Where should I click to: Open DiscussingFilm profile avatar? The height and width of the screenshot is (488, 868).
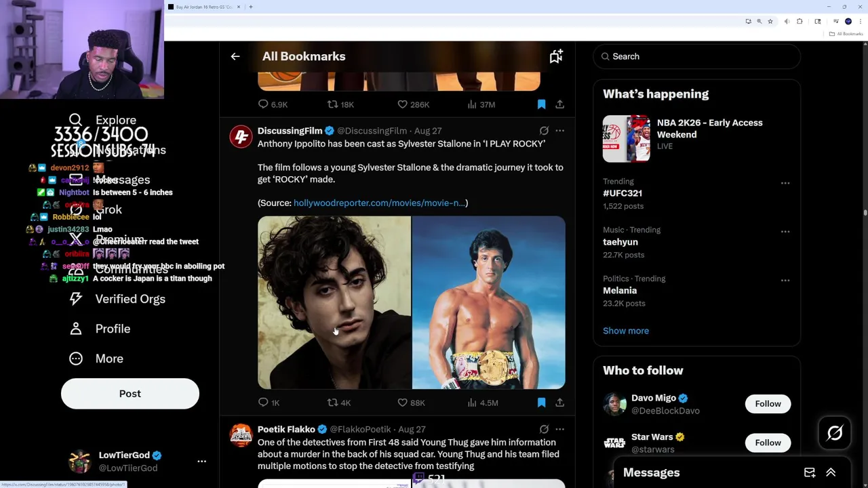point(241,136)
